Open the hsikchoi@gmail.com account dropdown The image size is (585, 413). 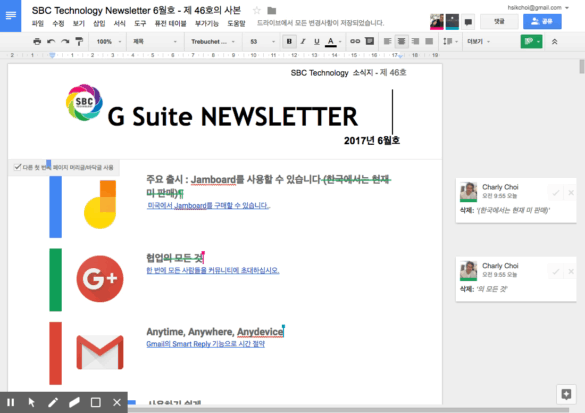(x=538, y=7)
